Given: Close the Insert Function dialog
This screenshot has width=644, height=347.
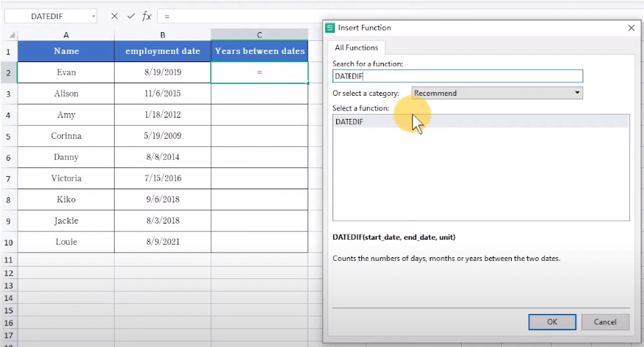Looking at the screenshot, I should click(632, 28).
